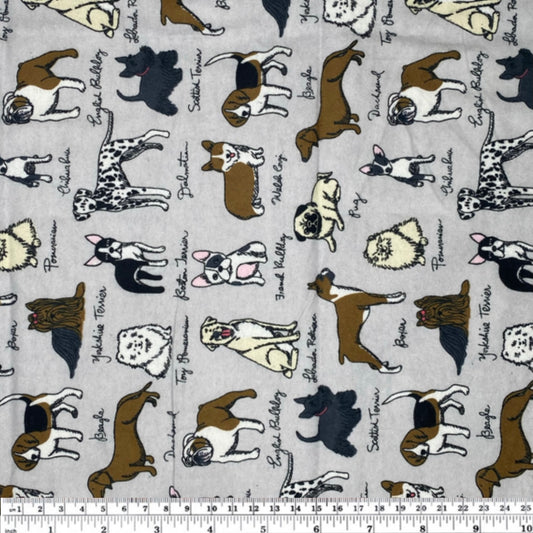Click 20 on the centimeter ruler scale
533x533 pixels.
pyautogui.click(x=421, y=509)
